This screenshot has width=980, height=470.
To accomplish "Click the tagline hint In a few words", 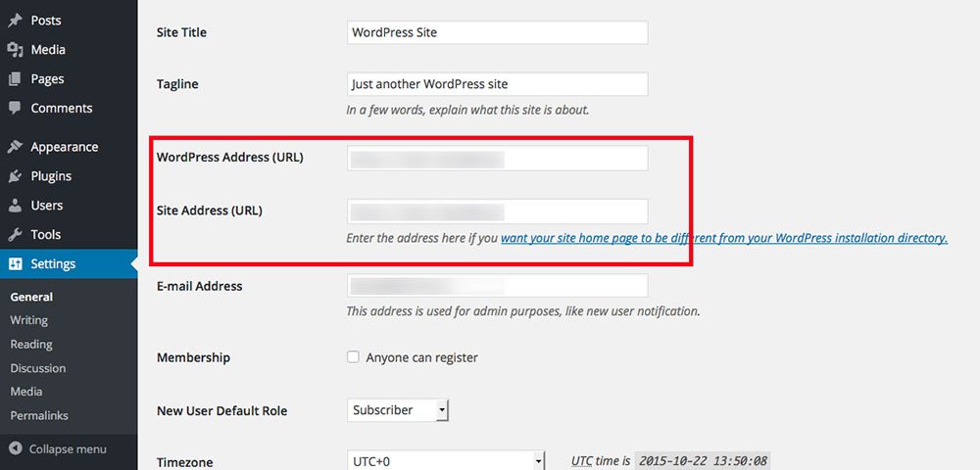I will (467, 111).
